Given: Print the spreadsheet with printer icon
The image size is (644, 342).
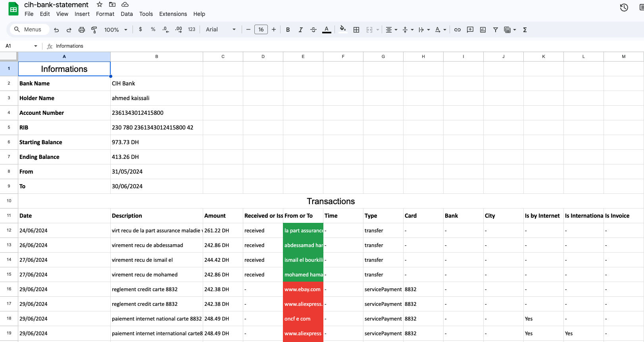Looking at the screenshot, I should [x=82, y=30].
